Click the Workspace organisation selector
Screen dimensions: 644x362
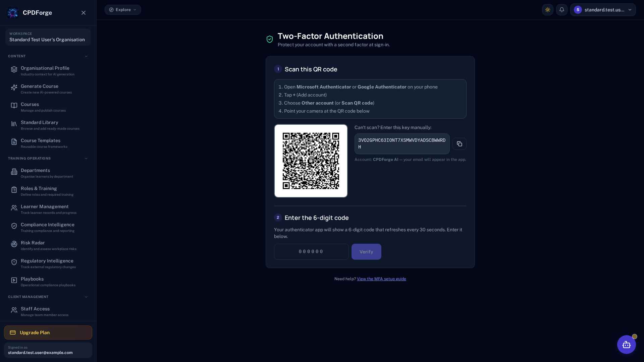pos(48,37)
